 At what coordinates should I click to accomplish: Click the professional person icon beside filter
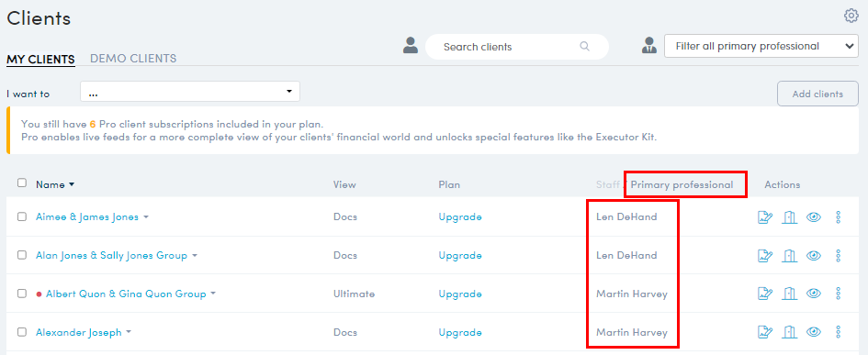point(648,46)
